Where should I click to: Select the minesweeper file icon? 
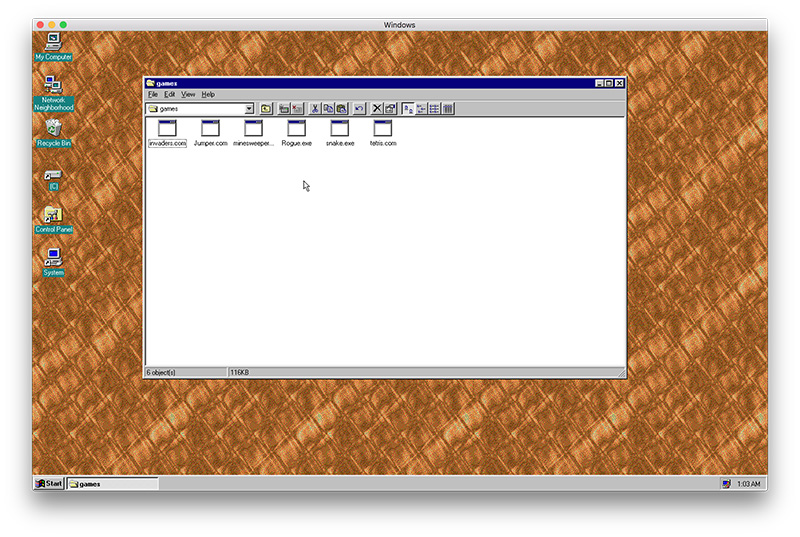coord(253,128)
